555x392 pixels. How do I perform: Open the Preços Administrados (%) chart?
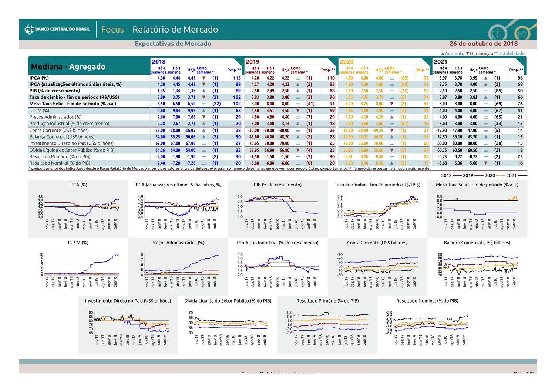tap(178, 267)
